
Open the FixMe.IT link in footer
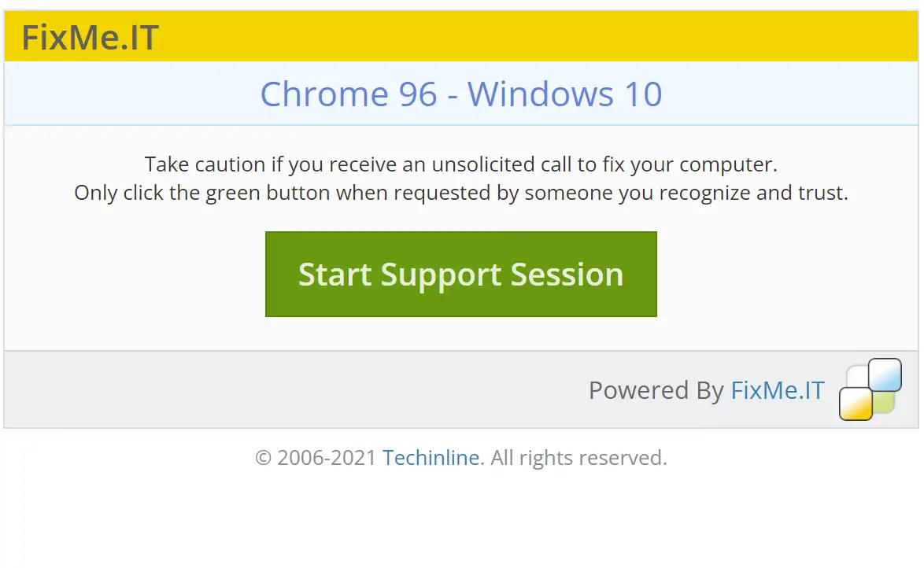(778, 390)
